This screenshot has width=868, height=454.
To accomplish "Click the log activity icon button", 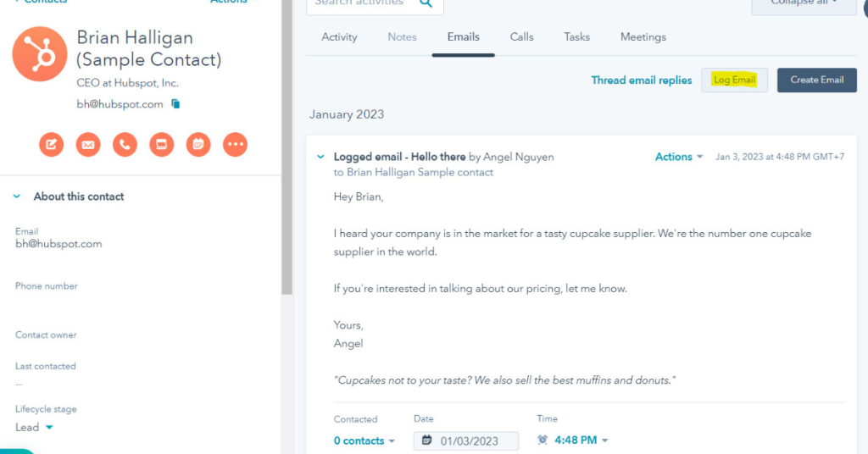I will [x=161, y=145].
